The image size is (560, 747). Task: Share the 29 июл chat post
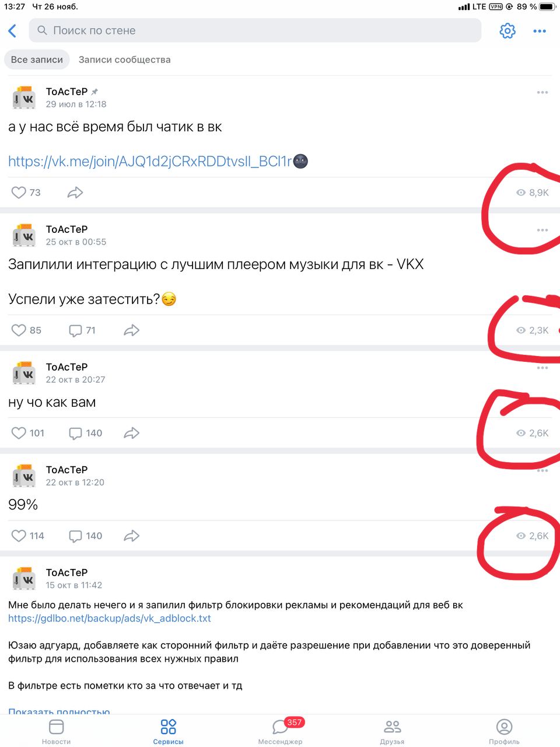[x=75, y=193]
